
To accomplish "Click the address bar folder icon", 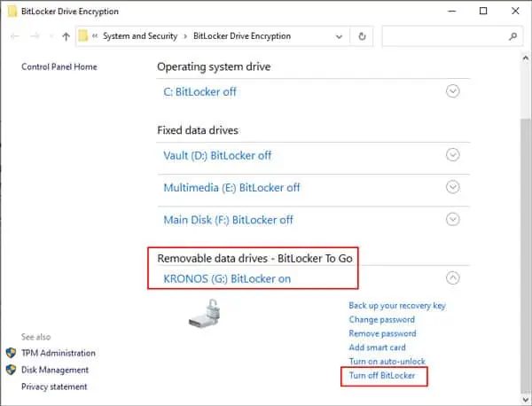I will [x=83, y=35].
